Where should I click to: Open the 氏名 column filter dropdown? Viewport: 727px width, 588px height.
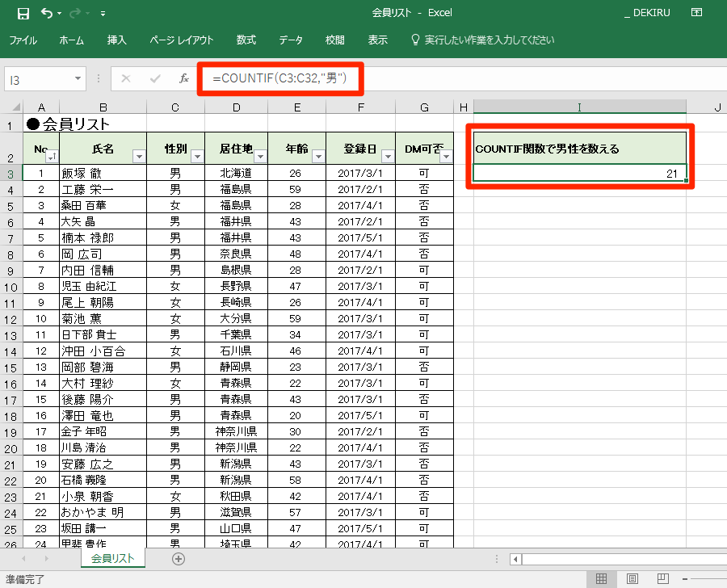point(139,156)
